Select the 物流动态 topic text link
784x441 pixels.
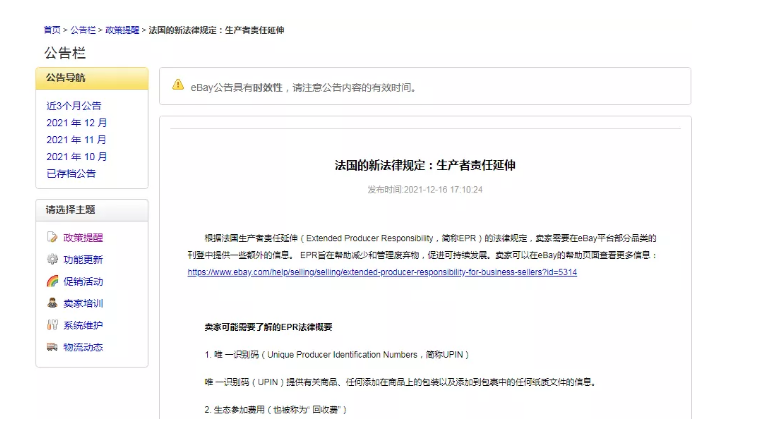(x=83, y=348)
